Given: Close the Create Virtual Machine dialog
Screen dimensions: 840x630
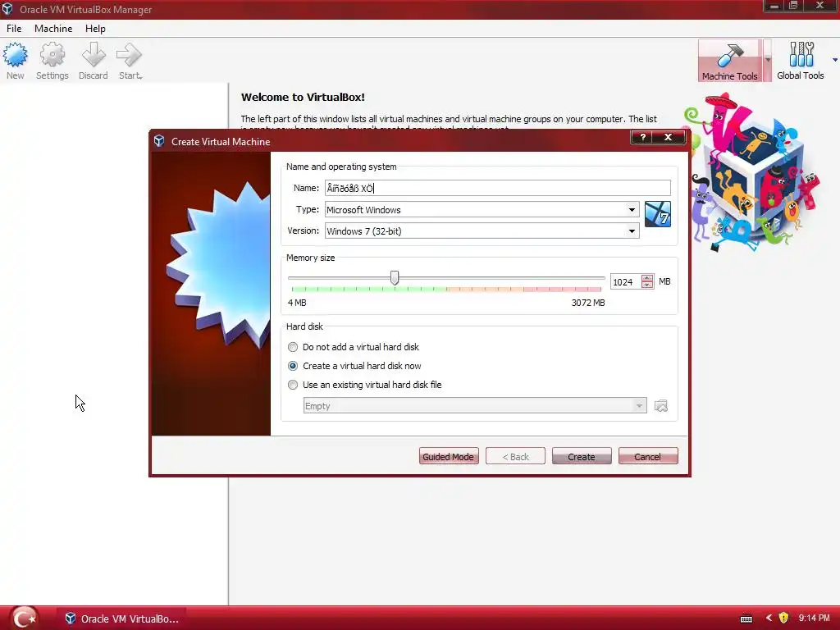Looking at the screenshot, I should point(668,137).
